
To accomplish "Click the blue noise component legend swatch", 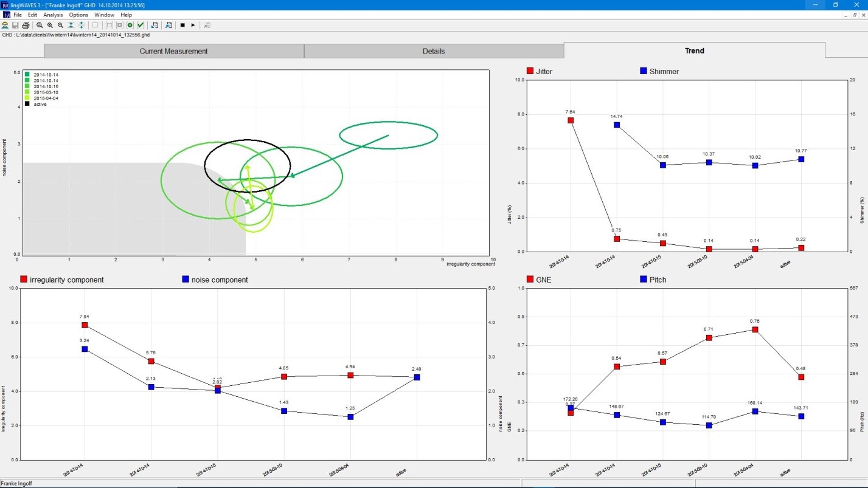I will [186, 280].
